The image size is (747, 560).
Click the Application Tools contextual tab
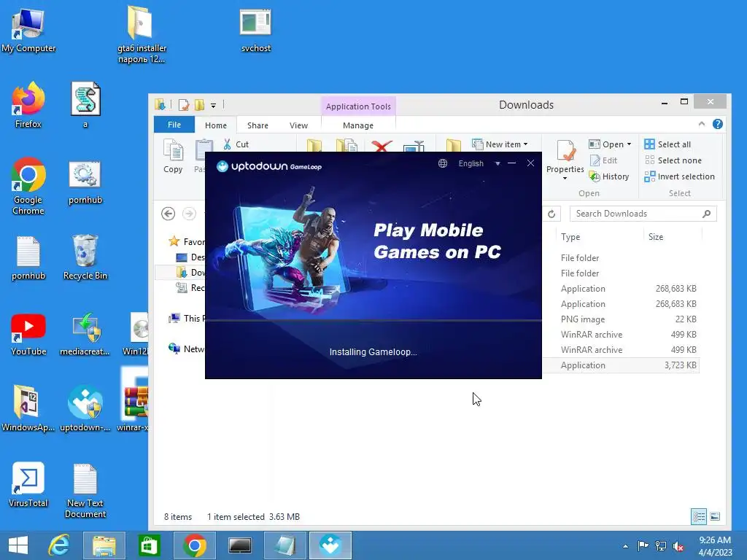click(358, 106)
